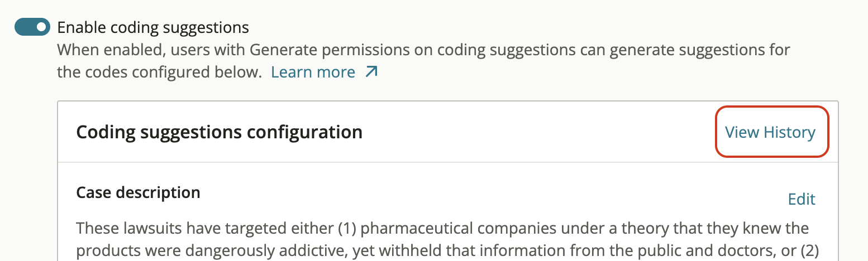Click the phrase 'These lawsuits have targeted'
868x261 pixels.
(x=178, y=228)
